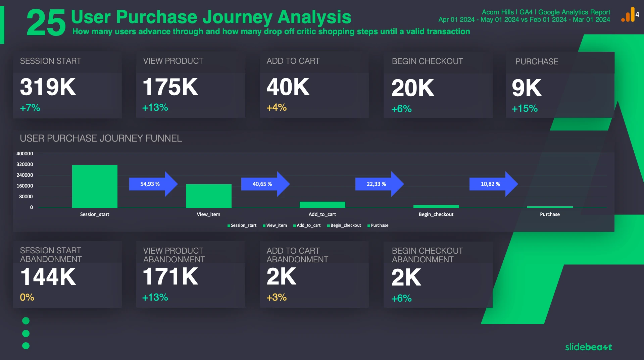Image resolution: width=644 pixels, height=360 pixels.
Task: Click the PURCHASE card label
Action: [x=537, y=61]
